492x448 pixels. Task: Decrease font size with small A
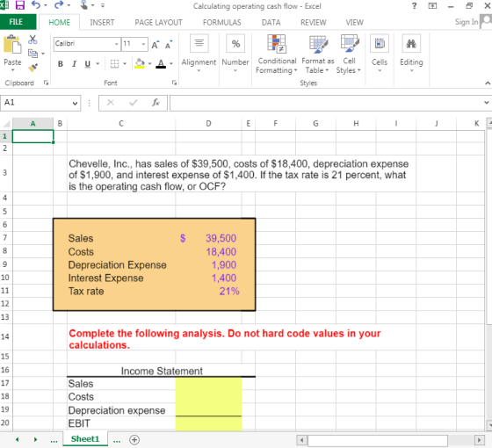coord(169,45)
